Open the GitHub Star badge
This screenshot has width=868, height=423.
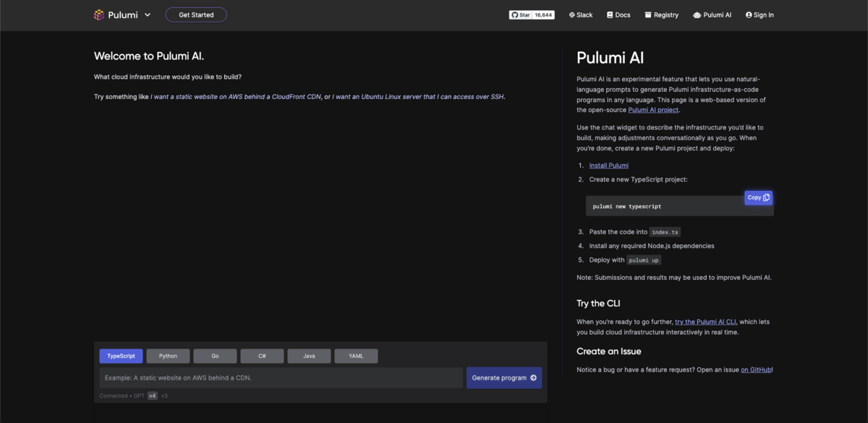pos(521,14)
